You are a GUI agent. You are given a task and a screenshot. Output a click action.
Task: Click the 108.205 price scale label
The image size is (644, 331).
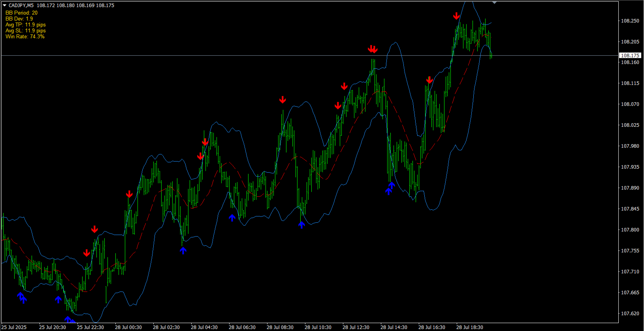630,42
